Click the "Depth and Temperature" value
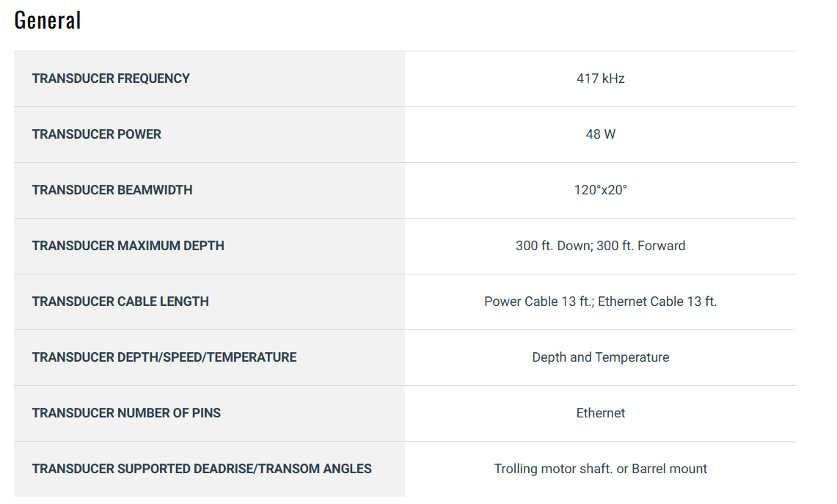This screenshot has width=837, height=504. pos(600,357)
